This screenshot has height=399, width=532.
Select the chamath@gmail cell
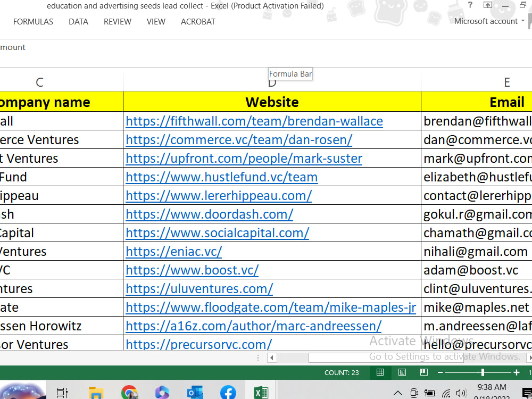point(476,233)
